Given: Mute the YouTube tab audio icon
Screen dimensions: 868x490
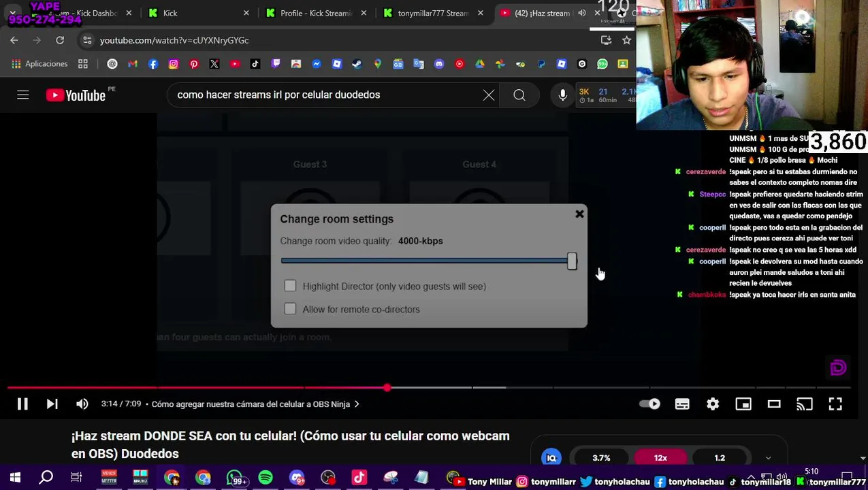Looking at the screenshot, I should tap(582, 13).
